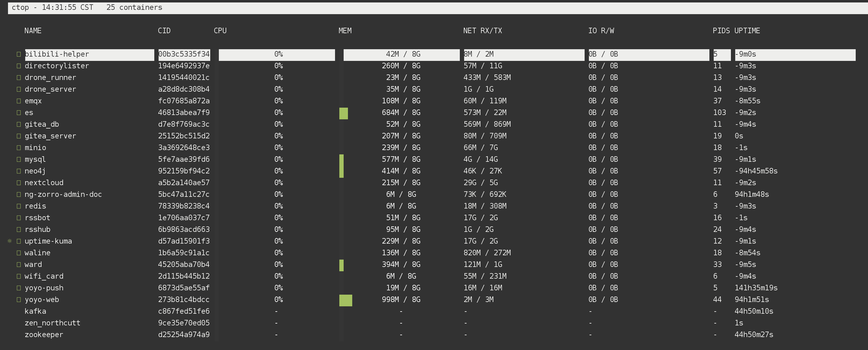Image resolution: width=868 pixels, height=350 pixels.
Task: Select the zen_northcutt container name
Action: pos(53,323)
